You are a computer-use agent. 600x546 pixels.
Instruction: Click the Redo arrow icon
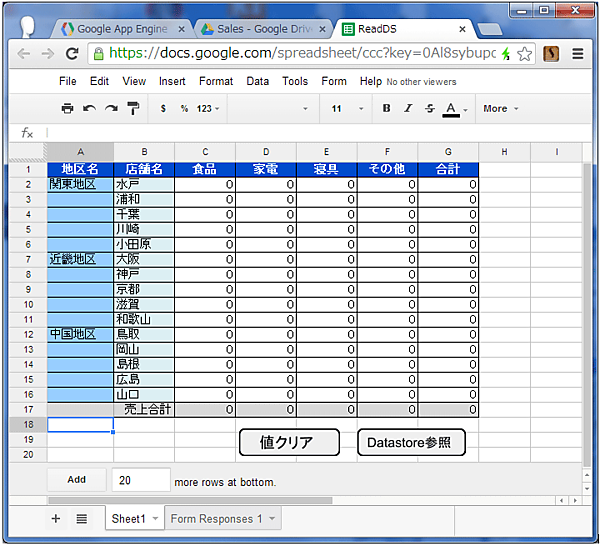pos(111,108)
